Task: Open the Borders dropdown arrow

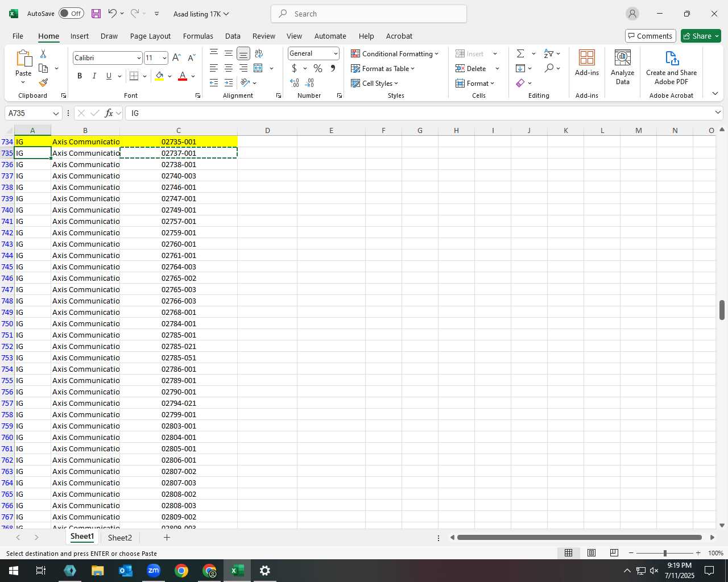Action: pos(144,76)
